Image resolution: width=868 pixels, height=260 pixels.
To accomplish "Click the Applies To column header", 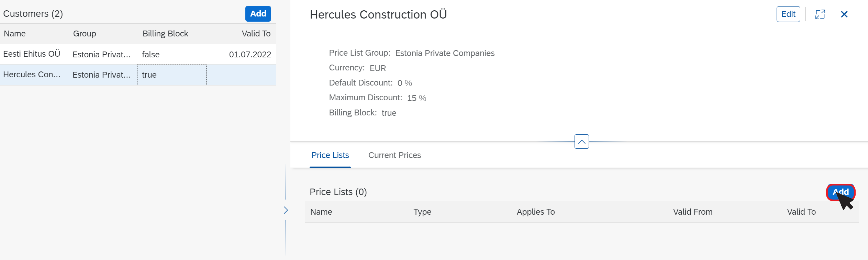I will pos(536,212).
